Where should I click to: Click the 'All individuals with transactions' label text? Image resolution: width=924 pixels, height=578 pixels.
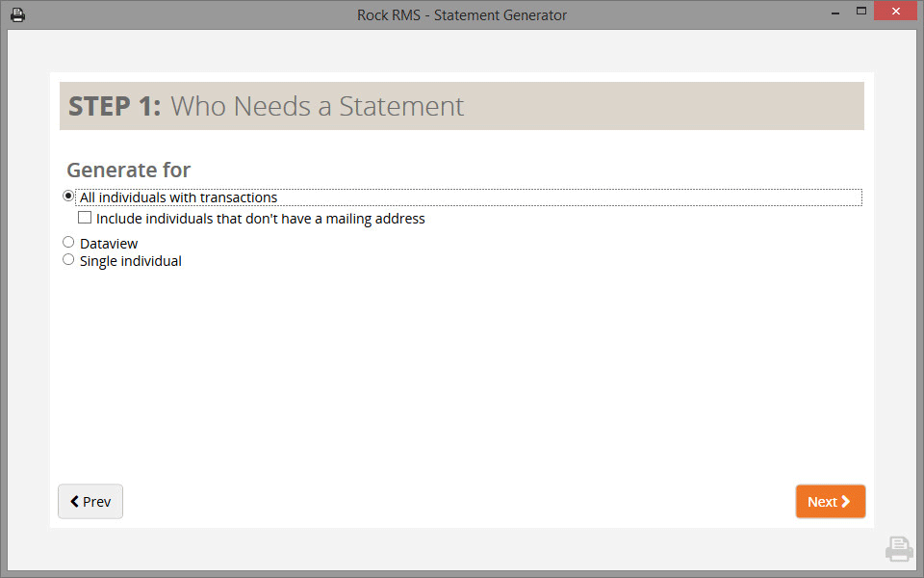tap(178, 197)
